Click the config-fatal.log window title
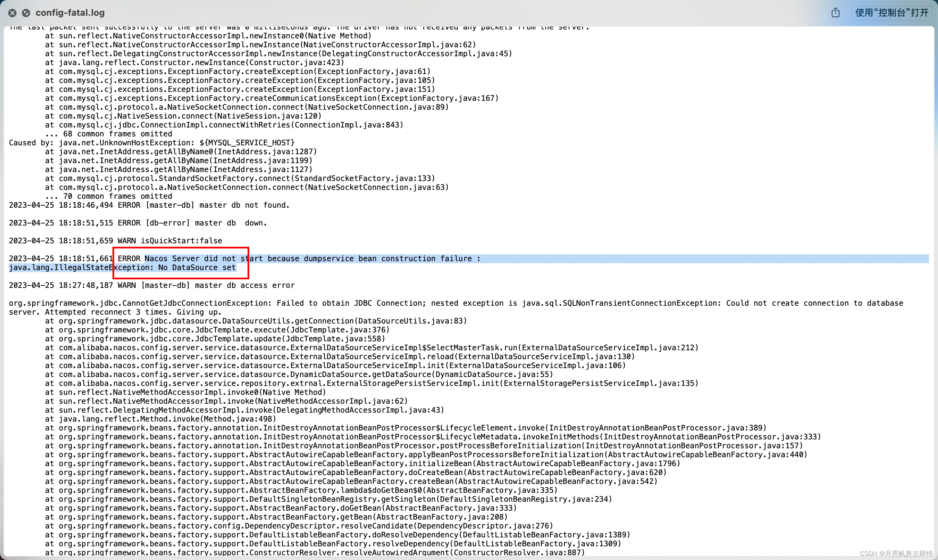The image size is (938, 560). (x=70, y=13)
